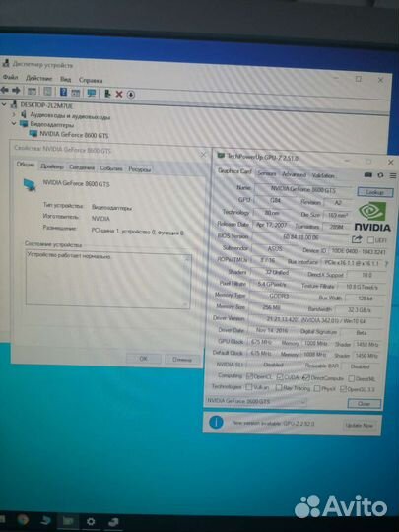The image size is (399, 532).
Task: Open the Properties icon in Device Manager toolbar
Action: tap(48, 92)
